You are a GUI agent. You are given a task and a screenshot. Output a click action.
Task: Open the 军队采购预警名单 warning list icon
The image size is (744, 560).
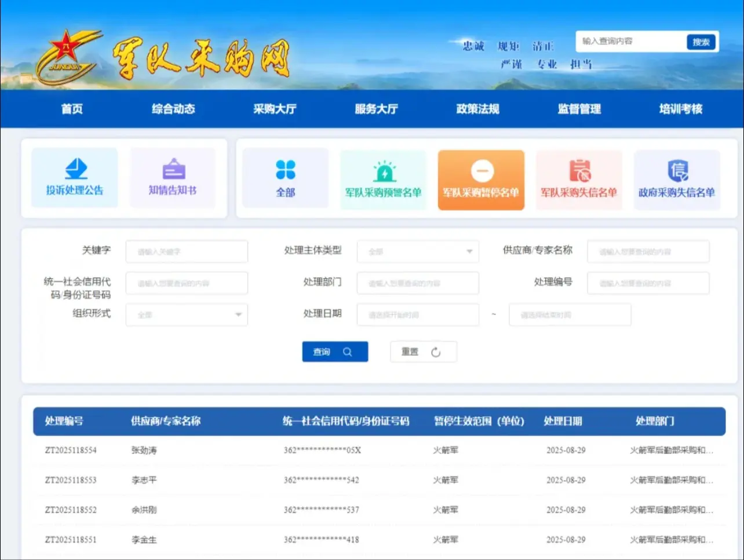pos(383,178)
